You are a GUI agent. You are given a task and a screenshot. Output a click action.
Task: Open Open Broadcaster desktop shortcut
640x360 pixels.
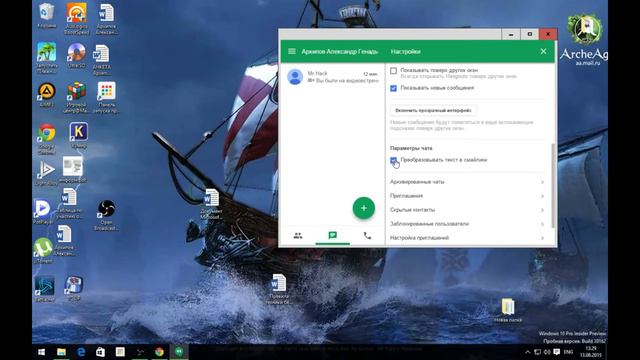point(106,216)
